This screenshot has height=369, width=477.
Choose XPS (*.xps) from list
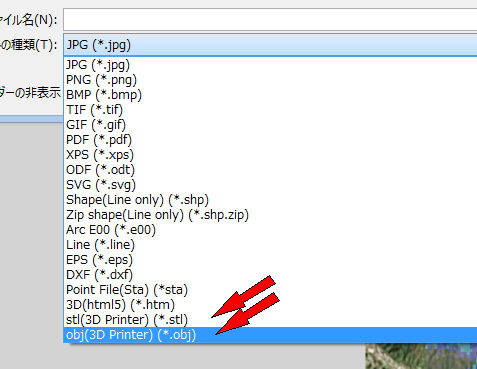point(270,155)
